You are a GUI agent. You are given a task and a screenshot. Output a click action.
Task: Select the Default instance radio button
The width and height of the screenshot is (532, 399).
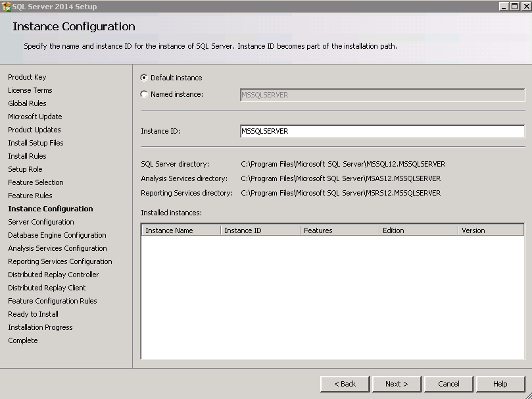click(x=144, y=78)
